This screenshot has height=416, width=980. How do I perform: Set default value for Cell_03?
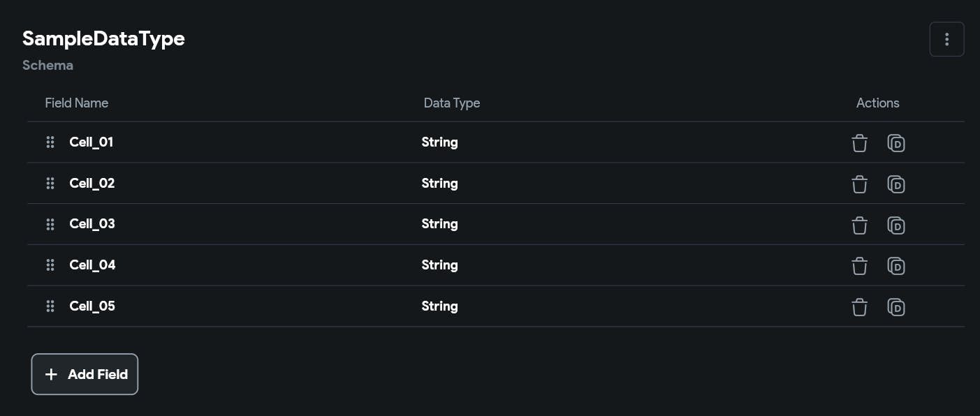pos(896,225)
